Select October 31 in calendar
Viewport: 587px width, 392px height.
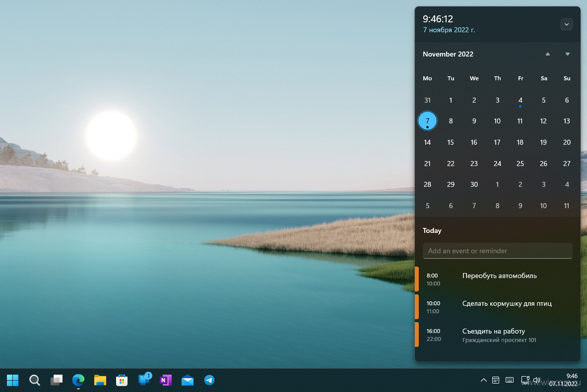[x=427, y=100]
